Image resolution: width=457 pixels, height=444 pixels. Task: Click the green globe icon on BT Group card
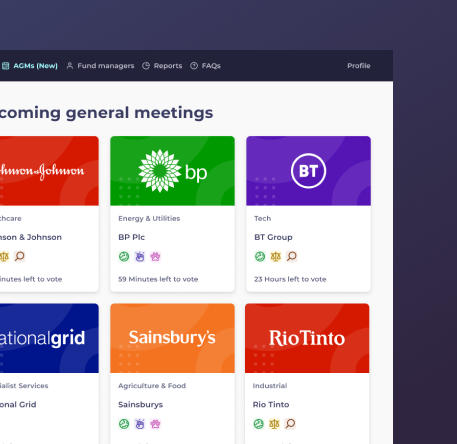point(260,256)
